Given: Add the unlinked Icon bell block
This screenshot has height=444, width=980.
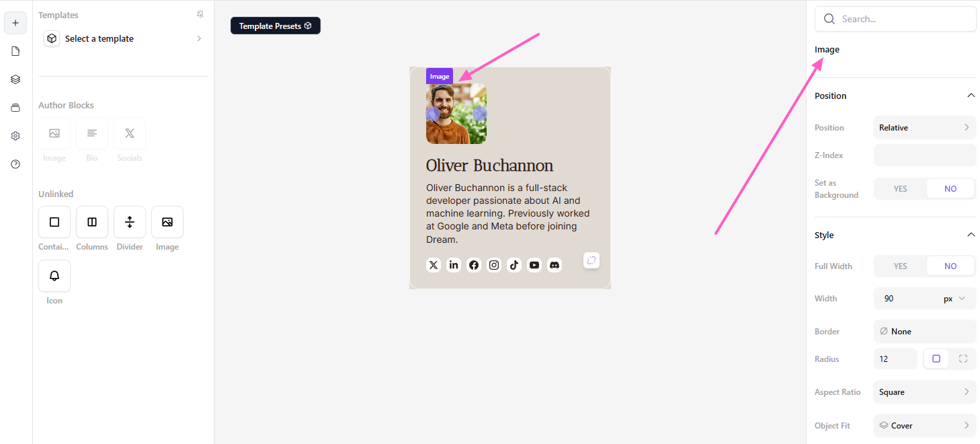Looking at the screenshot, I should tap(54, 276).
